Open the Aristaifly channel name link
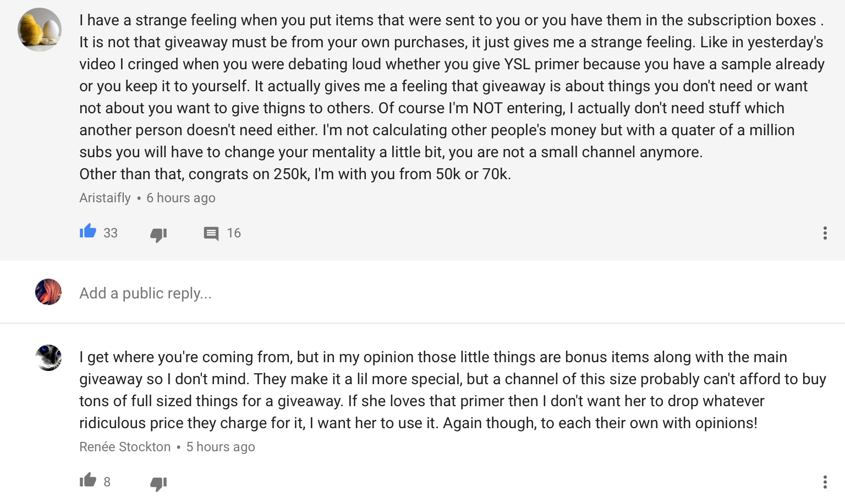The height and width of the screenshot is (504, 845). pos(105,198)
